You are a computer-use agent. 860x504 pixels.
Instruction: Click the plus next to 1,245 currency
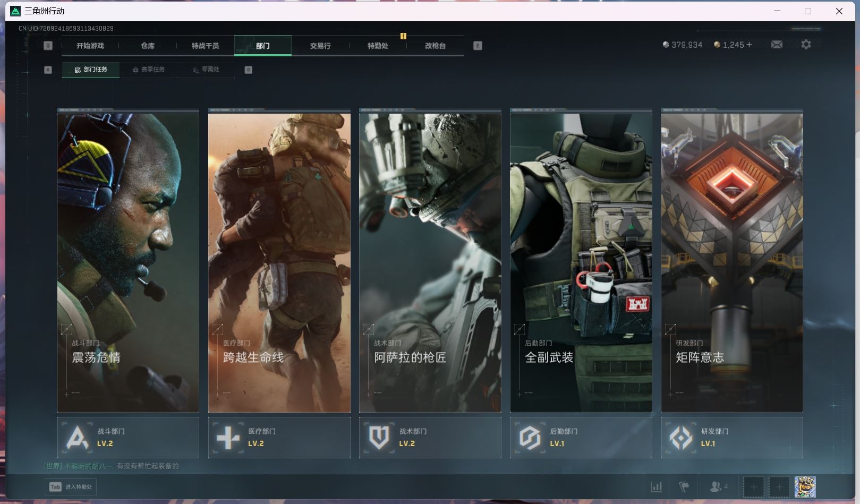click(x=749, y=45)
